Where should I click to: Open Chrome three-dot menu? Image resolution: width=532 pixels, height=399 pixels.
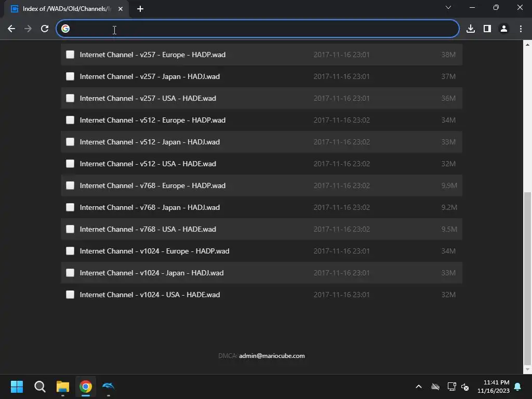[x=521, y=29]
